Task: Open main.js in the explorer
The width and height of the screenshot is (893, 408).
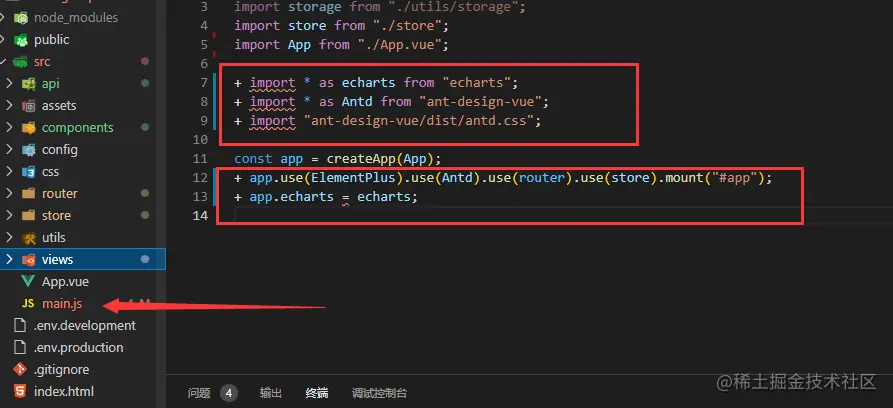Action: tap(62, 304)
